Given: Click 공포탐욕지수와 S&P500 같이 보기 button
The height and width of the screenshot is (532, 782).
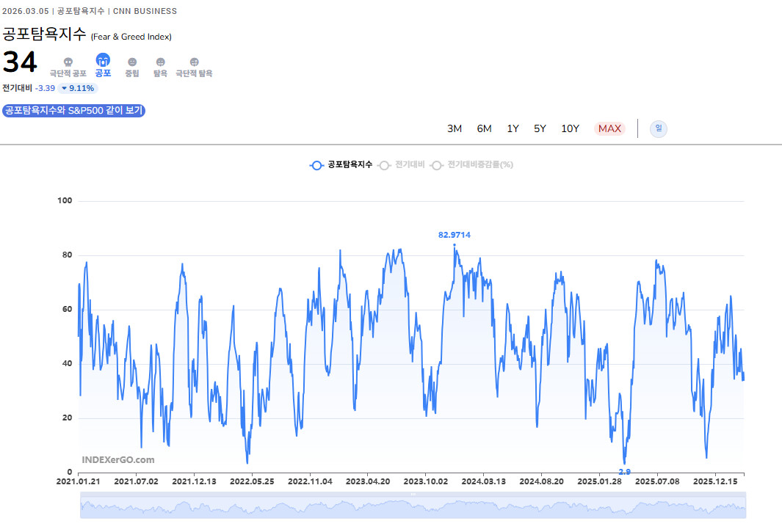Looking at the screenshot, I should click(x=74, y=111).
